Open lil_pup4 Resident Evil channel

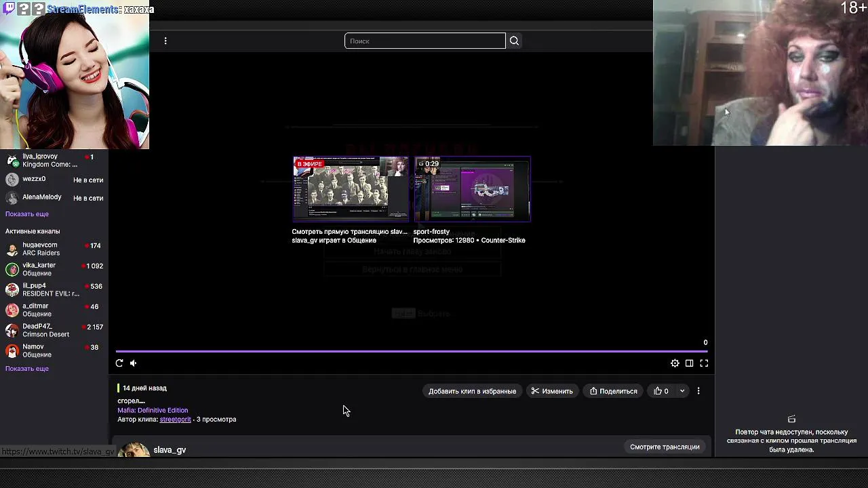point(54,289)
